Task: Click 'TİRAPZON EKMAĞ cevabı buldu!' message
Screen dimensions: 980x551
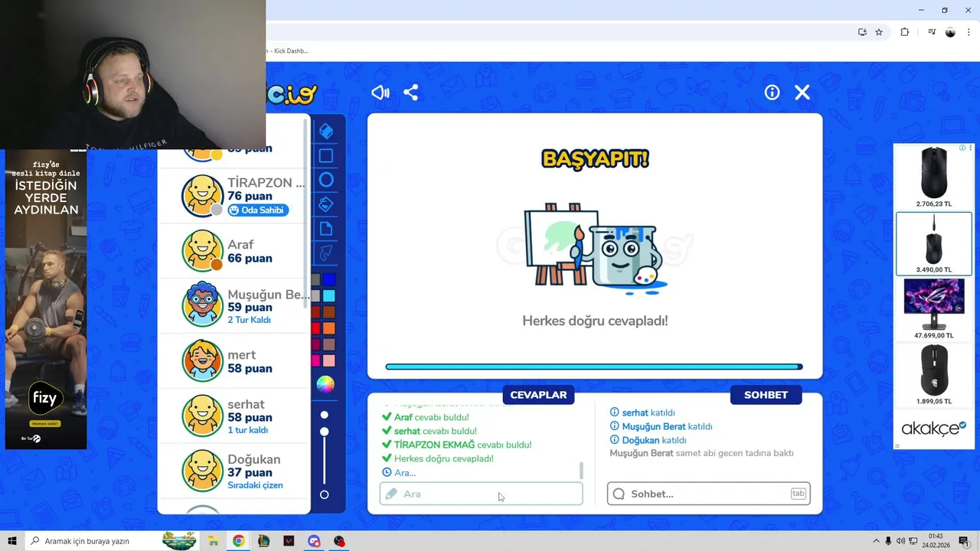Action: point(462,445)
